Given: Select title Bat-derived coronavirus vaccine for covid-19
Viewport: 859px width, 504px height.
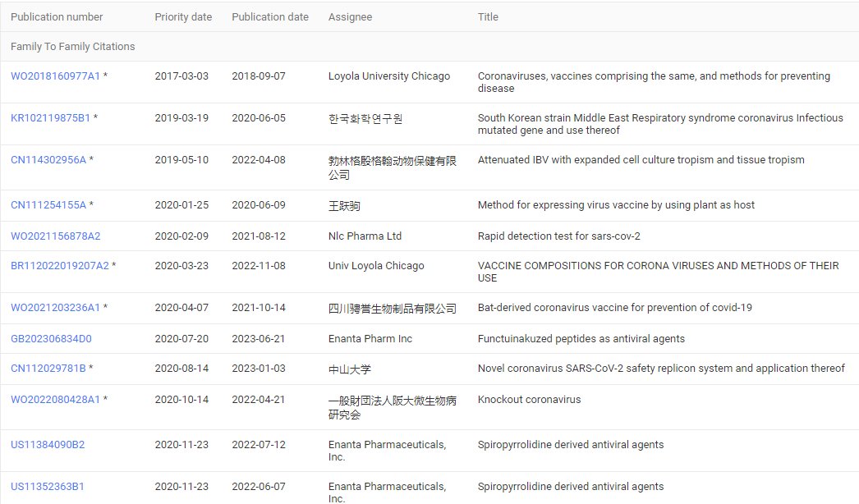Looking at the screenshot, I should pos(614,307).
